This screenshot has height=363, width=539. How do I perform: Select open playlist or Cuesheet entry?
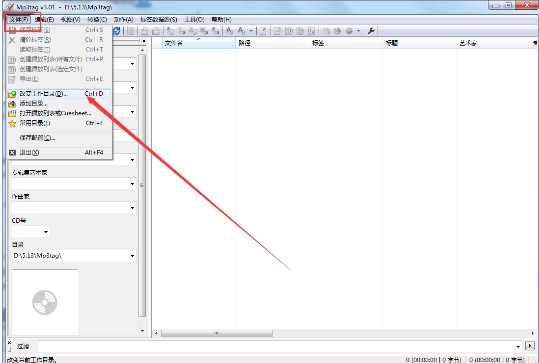click(59, 113)
